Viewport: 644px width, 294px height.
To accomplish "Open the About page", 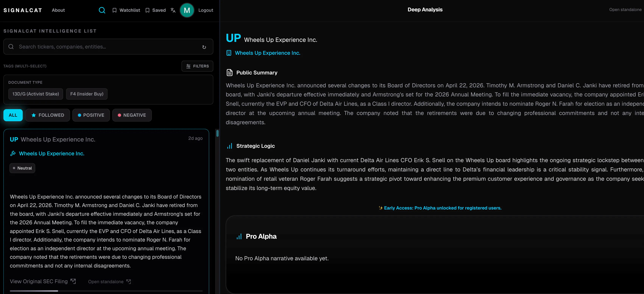I will 58,10.
